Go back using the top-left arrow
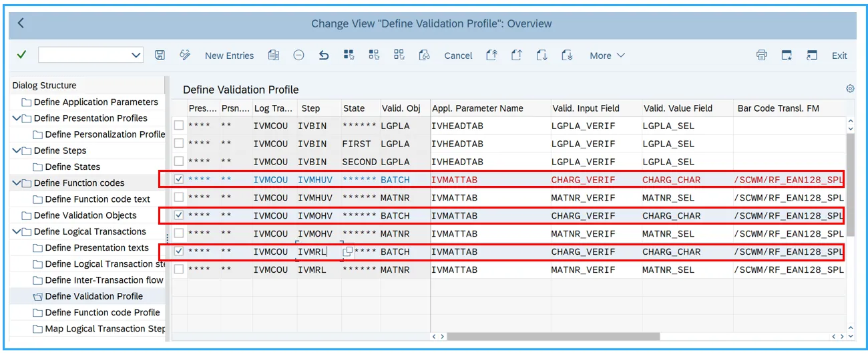 21,23
